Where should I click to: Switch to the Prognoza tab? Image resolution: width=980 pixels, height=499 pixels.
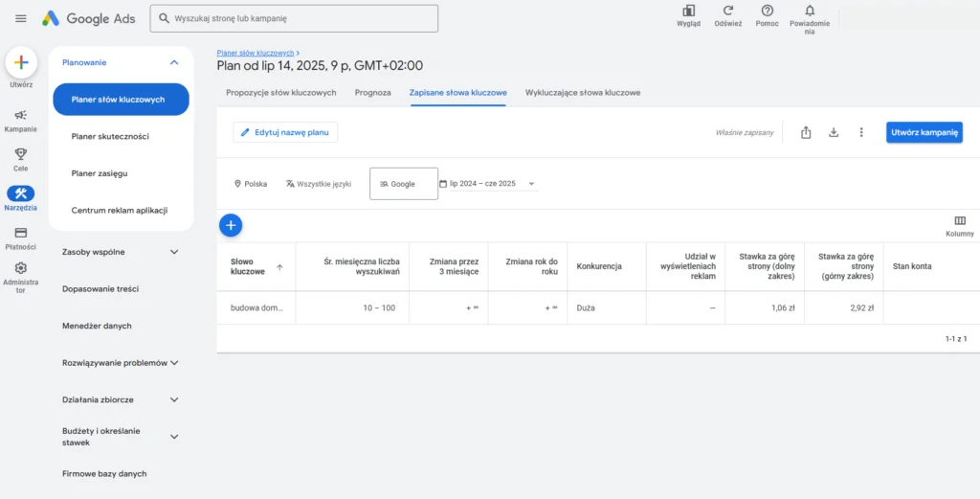point(372,93)
